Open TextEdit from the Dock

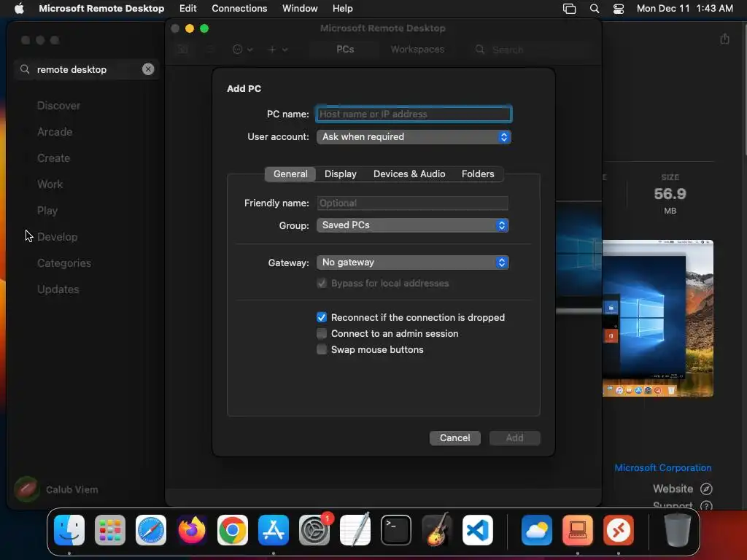click(x=355, y=530)
